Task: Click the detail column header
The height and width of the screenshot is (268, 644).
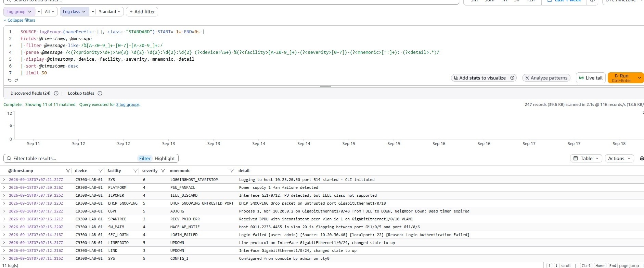Action: (x=244, y=171)
